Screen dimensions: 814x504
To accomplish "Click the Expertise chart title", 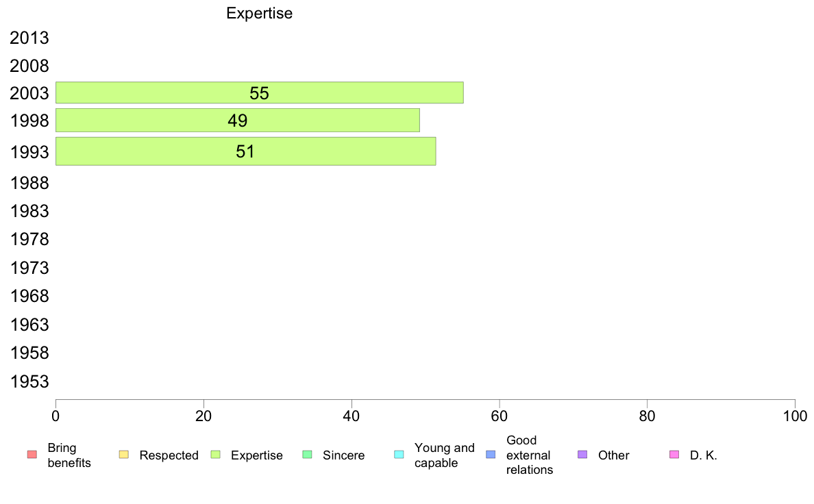I will tap(260, 14).
